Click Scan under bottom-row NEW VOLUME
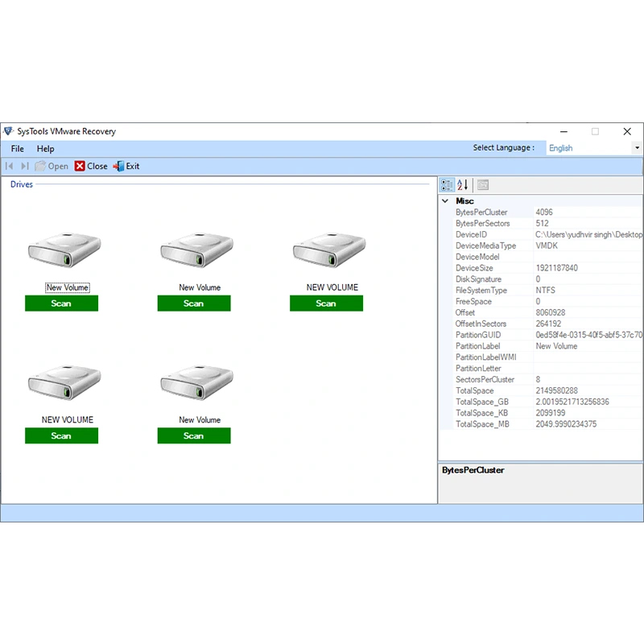 [62, 436]
